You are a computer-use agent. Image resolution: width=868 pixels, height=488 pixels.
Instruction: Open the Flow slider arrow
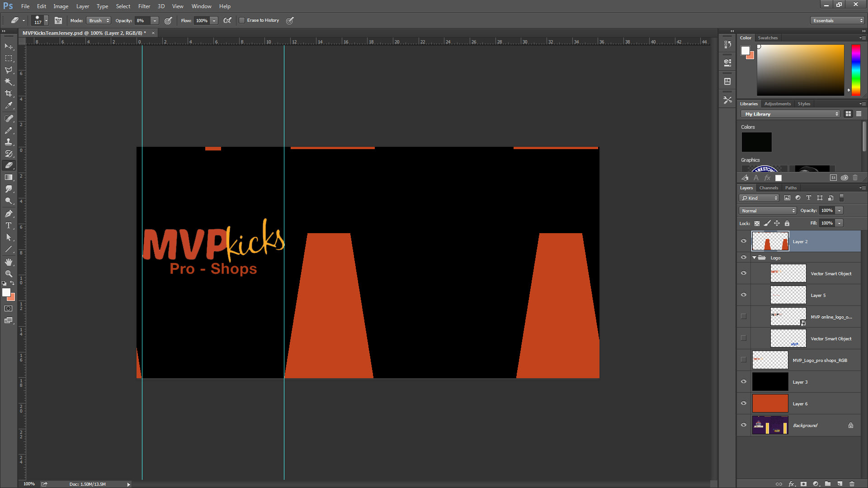click(214, 20)
